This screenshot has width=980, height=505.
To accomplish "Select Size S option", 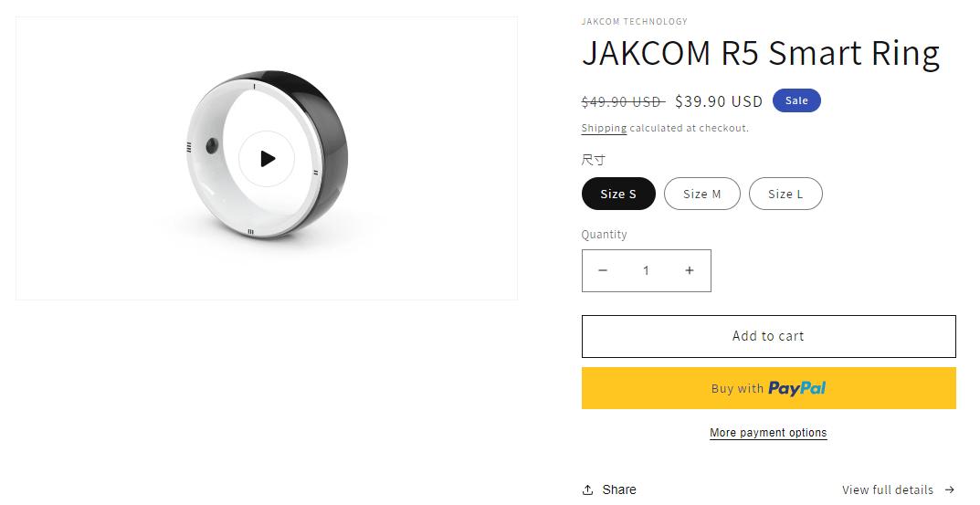I will point(618,194).
